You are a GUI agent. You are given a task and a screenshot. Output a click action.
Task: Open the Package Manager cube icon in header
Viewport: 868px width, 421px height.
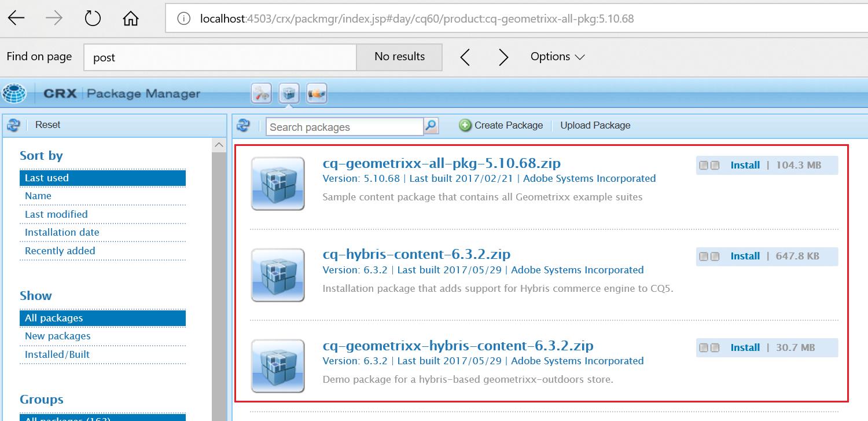[x=289, y=93]
